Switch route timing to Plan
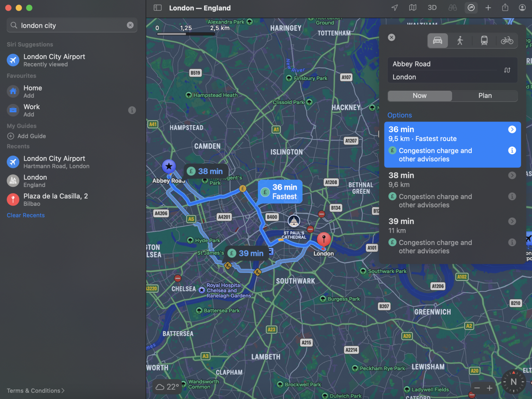532x399 pixels. (485, 96)
